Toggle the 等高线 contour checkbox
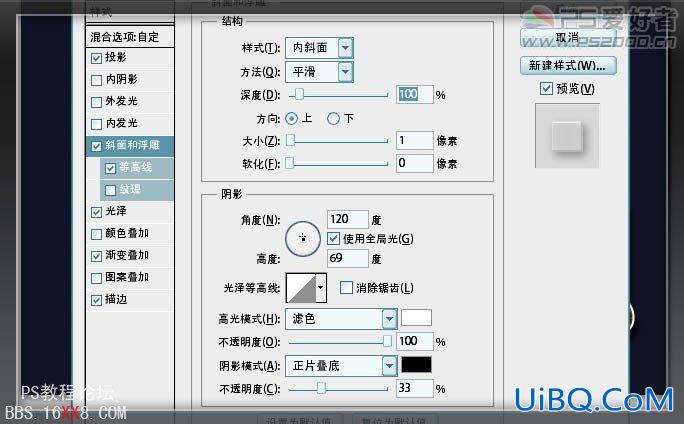The image size is (684, 424). 110,168
